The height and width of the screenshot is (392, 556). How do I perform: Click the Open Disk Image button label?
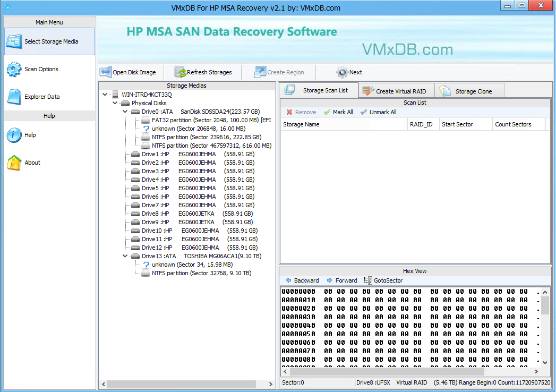(x=134, y=72)
